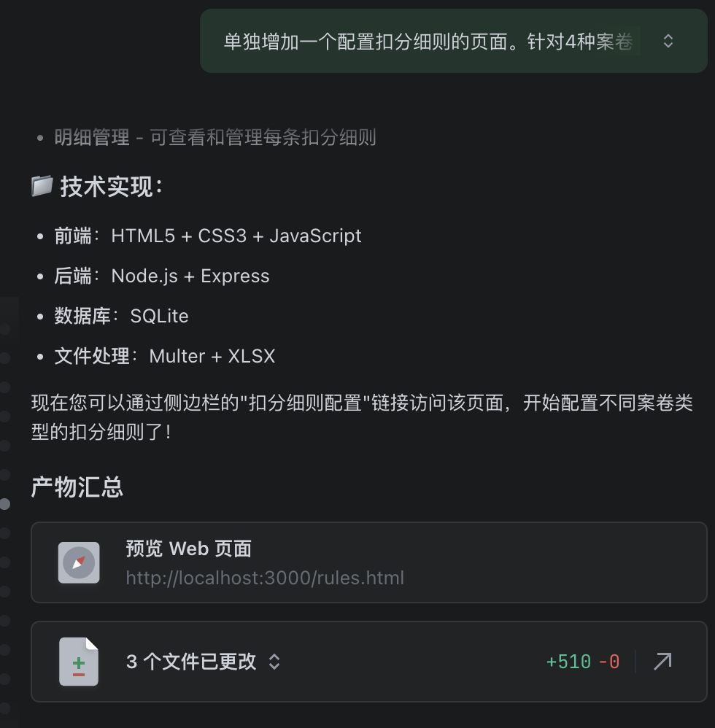Click the 产物汇总 heading
This screenshot has width=715, height=728.
coord(77,487)
